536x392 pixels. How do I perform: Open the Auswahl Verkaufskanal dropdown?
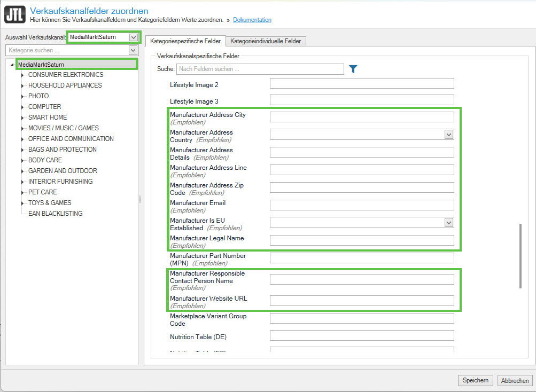(x=133, y=37)
